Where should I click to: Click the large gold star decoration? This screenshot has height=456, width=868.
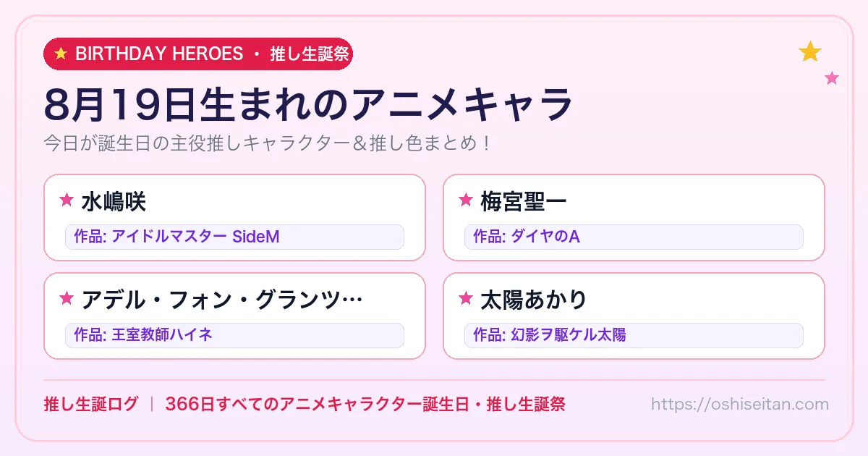(x=810, y=51)
